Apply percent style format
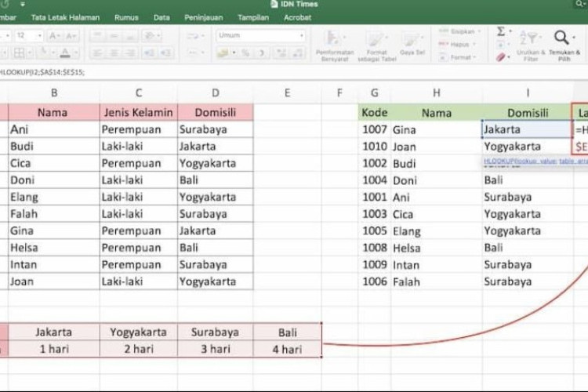 tap(245, 53)
